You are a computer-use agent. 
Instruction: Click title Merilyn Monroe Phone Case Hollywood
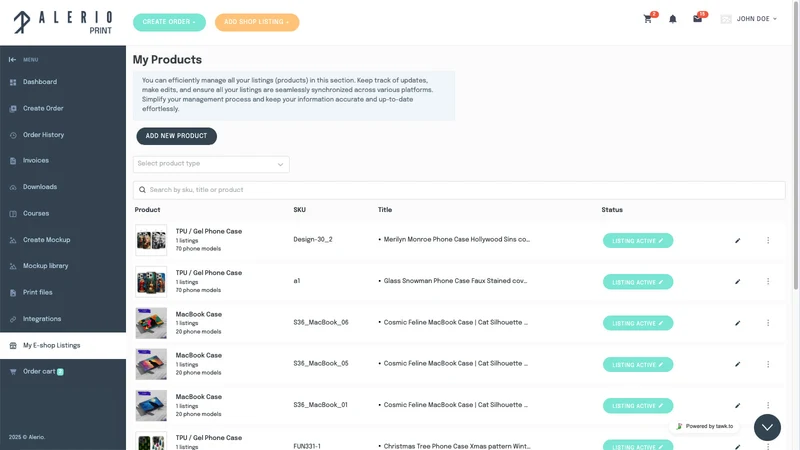457,239
